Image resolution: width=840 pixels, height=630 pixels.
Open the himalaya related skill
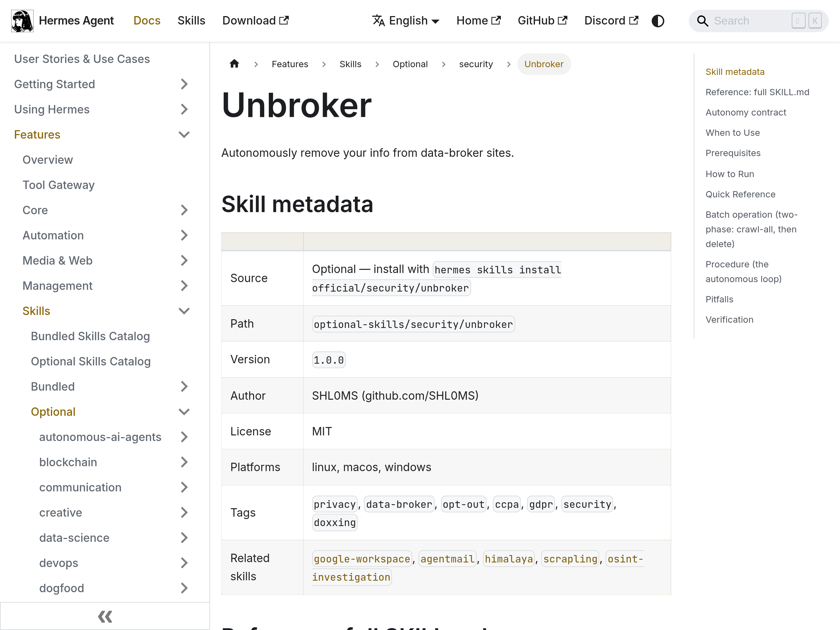click(509, 559)
